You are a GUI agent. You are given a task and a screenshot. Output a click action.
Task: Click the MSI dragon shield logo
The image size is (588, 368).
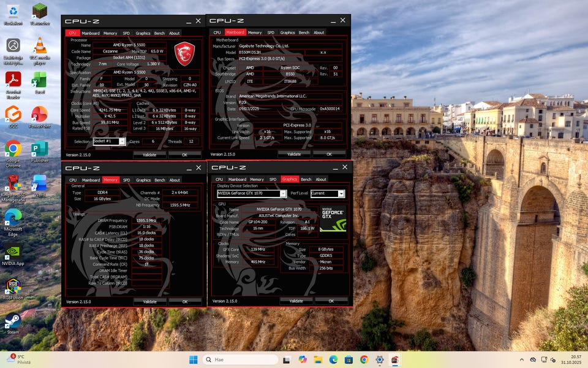click(184, 54)
